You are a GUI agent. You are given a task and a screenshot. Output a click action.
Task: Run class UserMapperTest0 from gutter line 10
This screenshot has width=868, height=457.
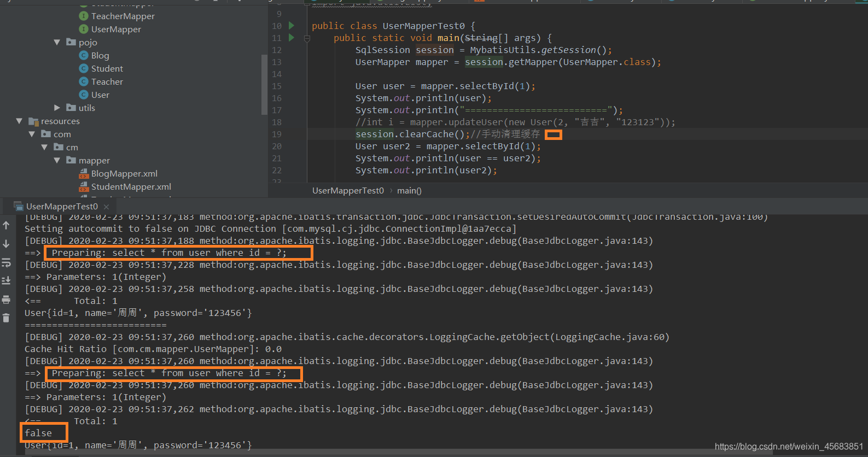coord(292,26)
